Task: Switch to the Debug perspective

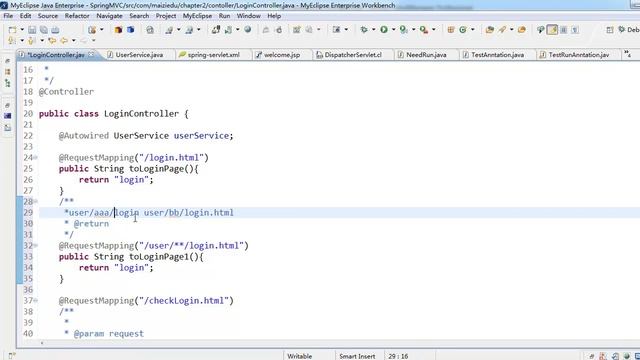Action: [629, 30]
